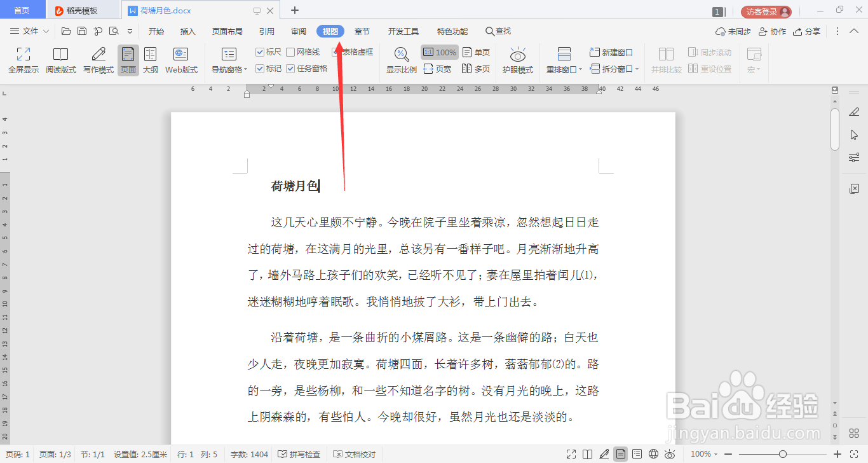
Task: Open the settings sliders icon in right sidebar
Action: (x=854, y=158)
